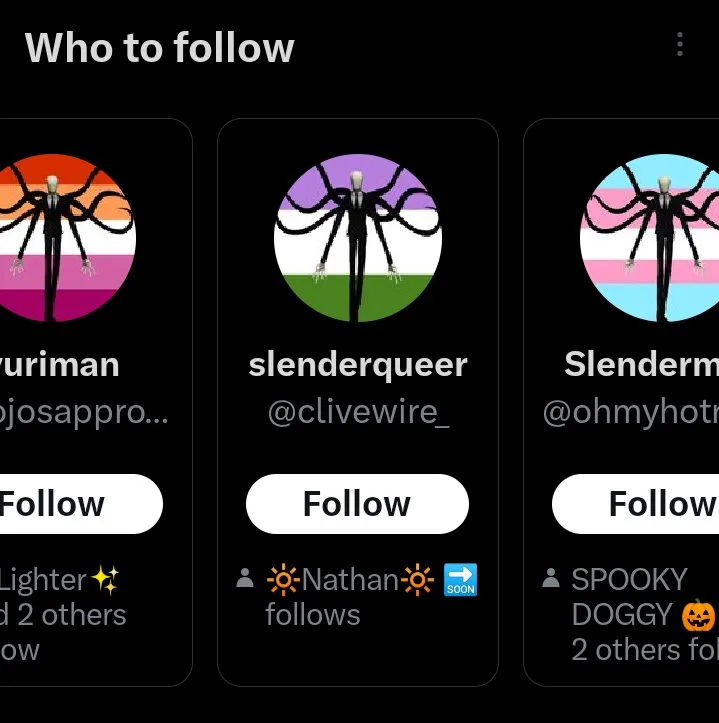Image resolution: width=719 pixels, height=723 pixels.
Task: Open the yuriman display name
Action: 60,365
